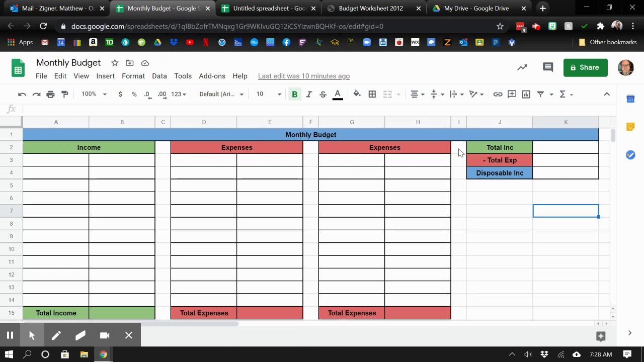Viewport: 644px width, 362px height.
Task: Select the Total Income cell
Action: tap(56, 313)
